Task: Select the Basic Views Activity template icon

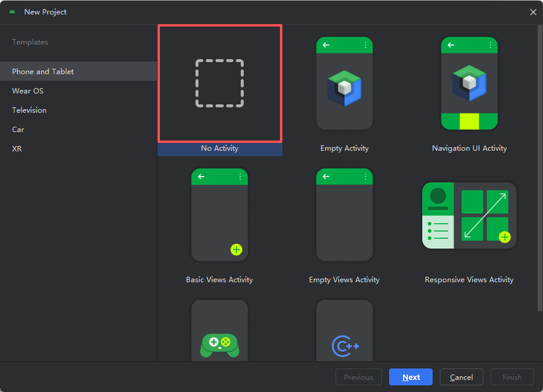Action: point(219,215)
